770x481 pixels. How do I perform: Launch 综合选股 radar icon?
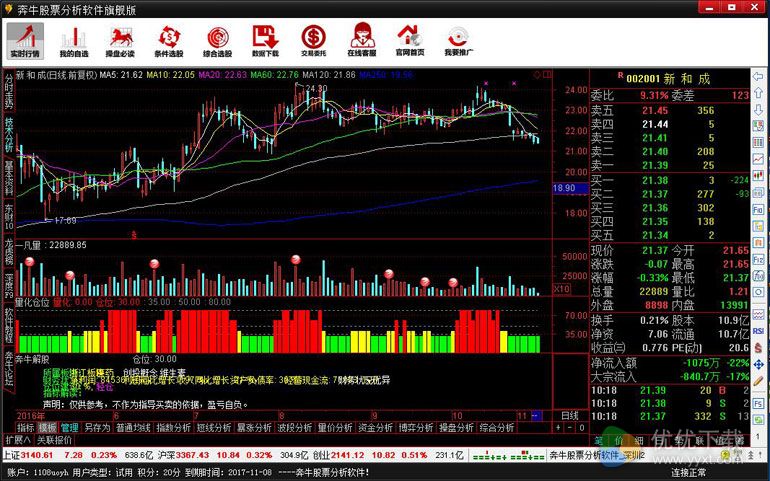point(217,41)
